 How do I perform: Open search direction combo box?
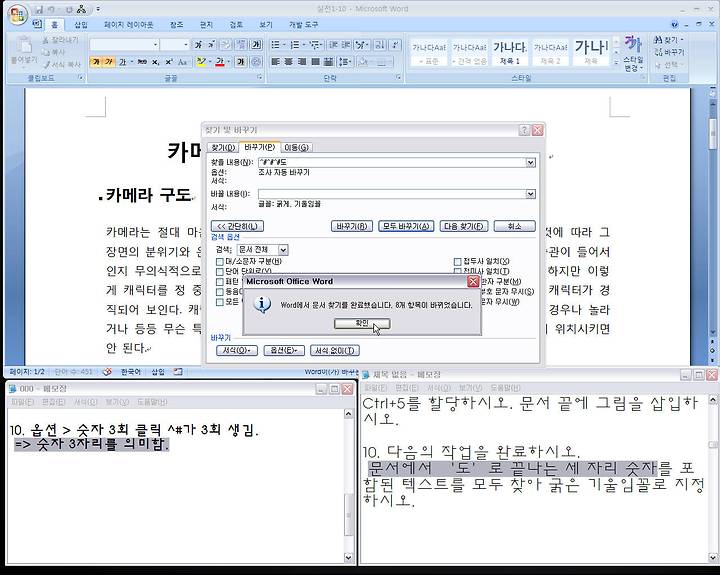coord(262,249)
